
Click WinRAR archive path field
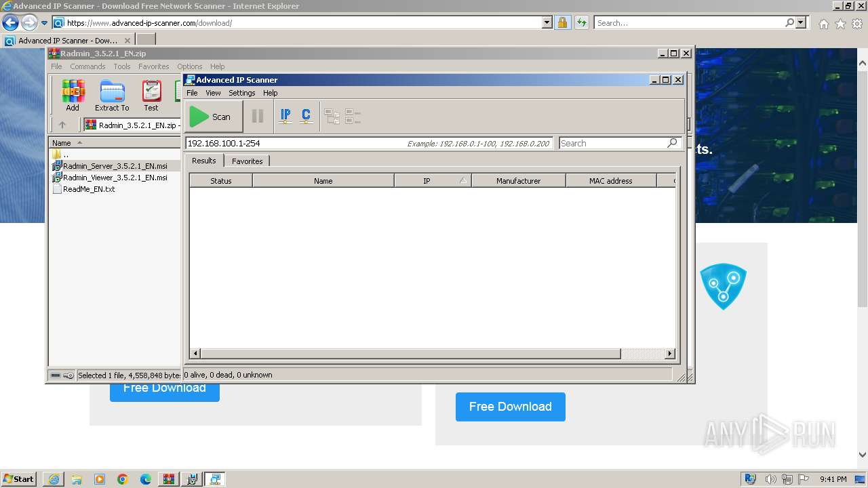tap(132, 125)
